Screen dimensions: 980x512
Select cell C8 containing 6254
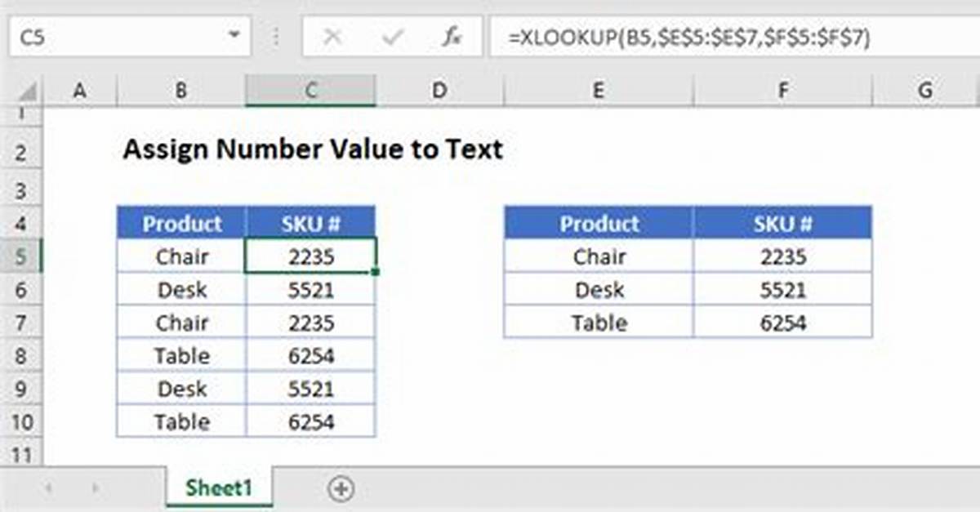[310, 355]
